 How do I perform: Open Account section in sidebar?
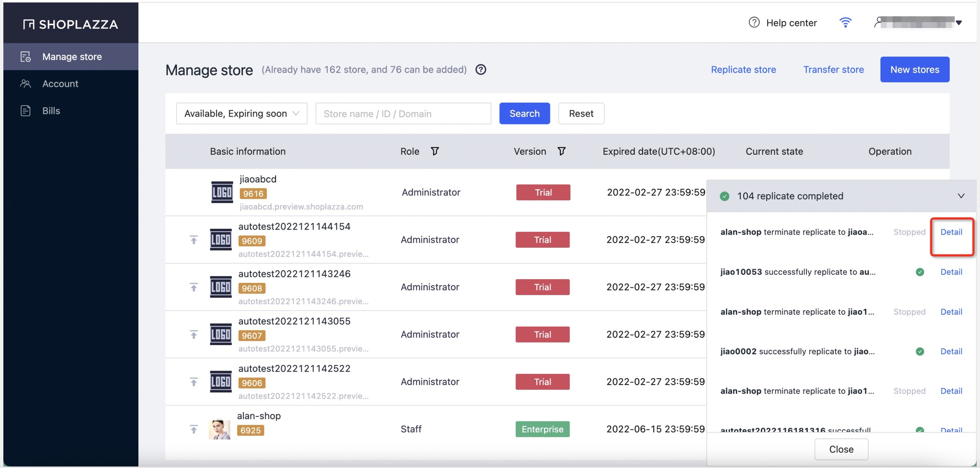[71, 84]
